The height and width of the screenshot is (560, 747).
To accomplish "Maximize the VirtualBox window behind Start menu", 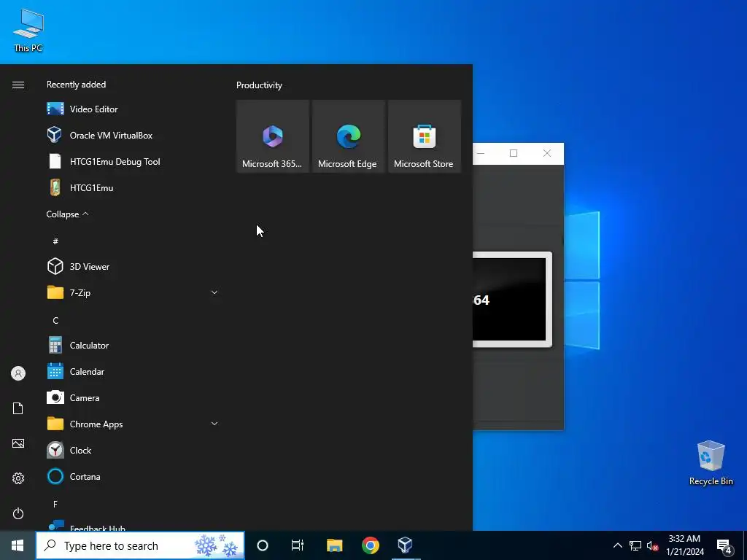I will coord(514,153).
